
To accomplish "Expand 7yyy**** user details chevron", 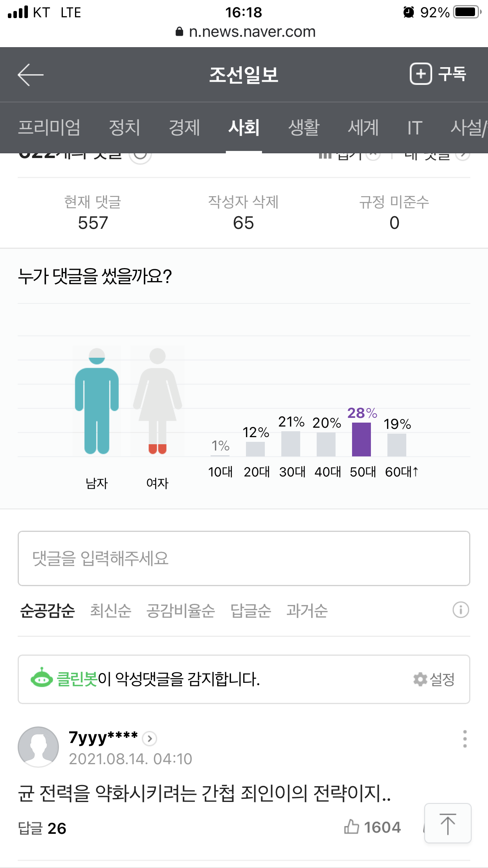I will tap(150, 739).
